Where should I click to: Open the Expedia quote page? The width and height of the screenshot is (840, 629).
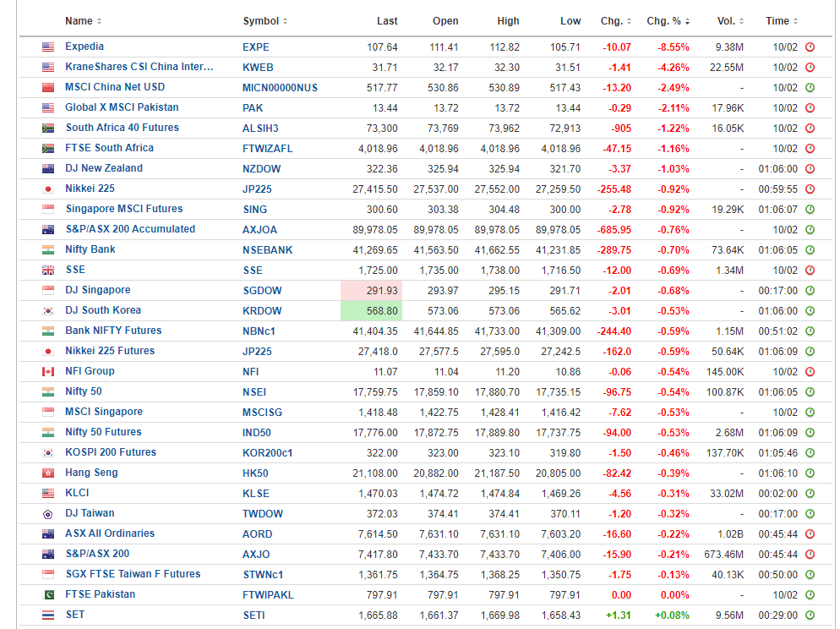[85, 46]
